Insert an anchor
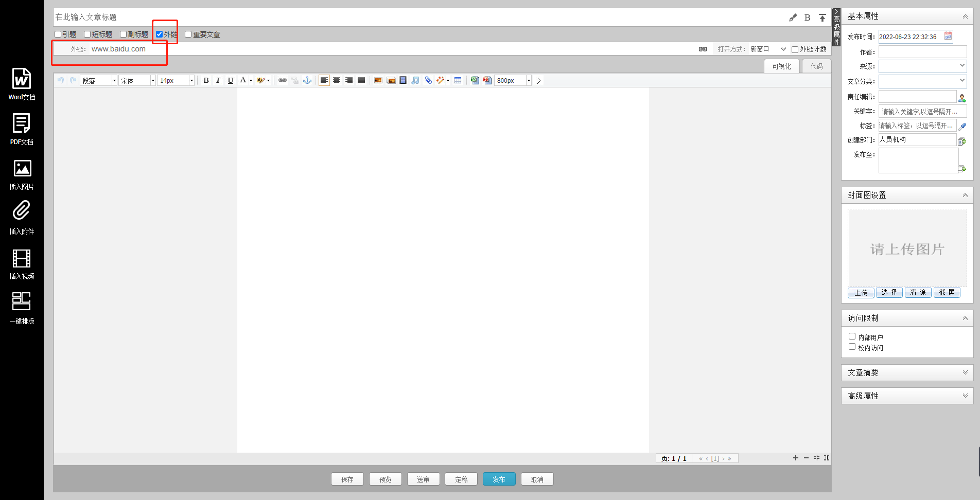Viewport: 980px width, 500px height. pyautogui.click(x=307, y=80)
